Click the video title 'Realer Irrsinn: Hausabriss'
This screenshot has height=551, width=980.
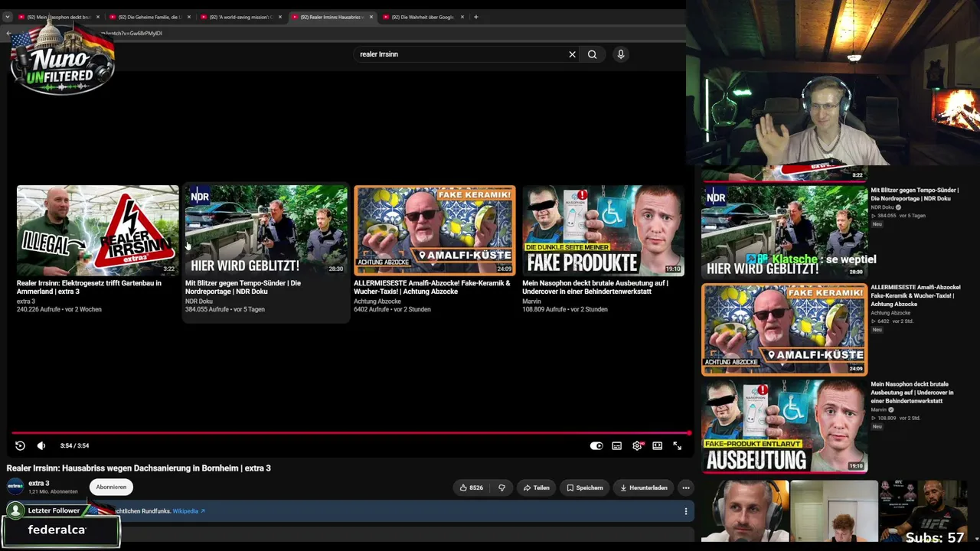click(139, 468)
